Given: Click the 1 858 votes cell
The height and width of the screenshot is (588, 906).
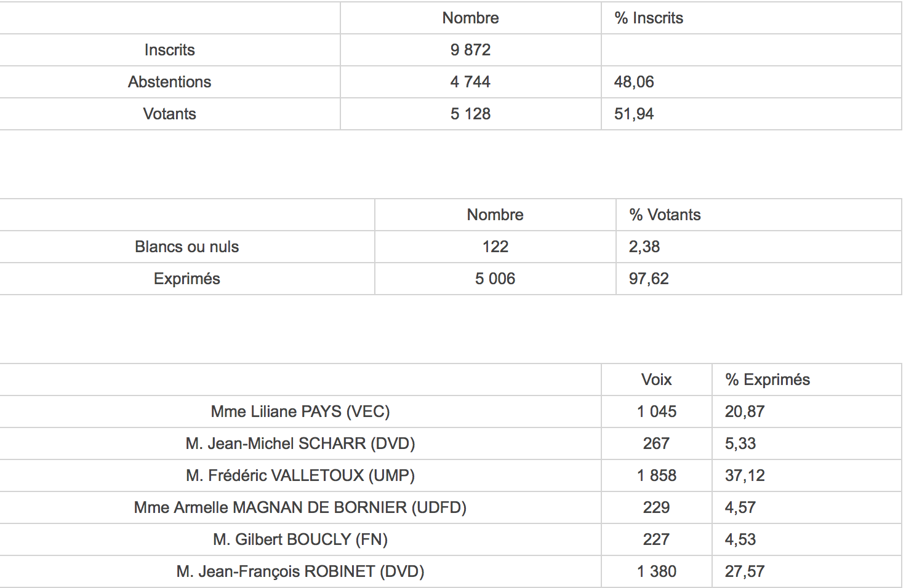Looking at the screenshot, I should 656,475.
